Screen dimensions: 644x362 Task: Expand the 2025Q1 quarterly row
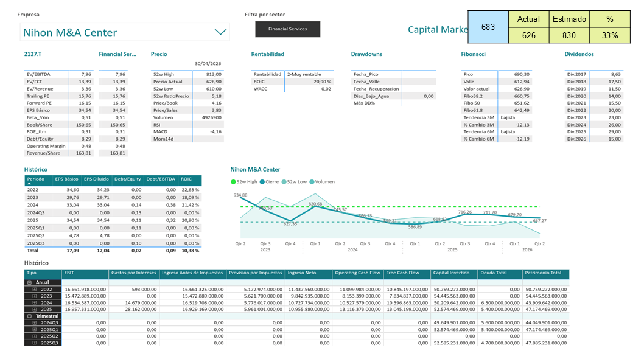coord(35,330)
